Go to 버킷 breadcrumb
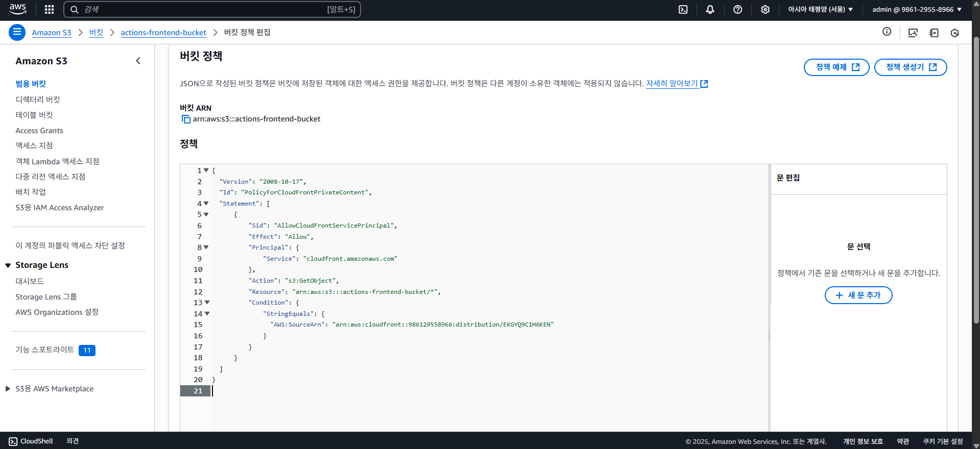 [96, 33]
